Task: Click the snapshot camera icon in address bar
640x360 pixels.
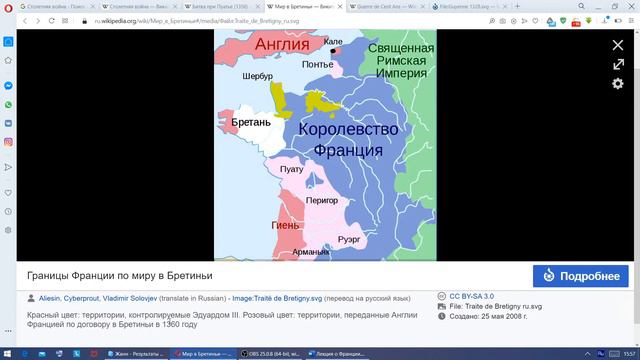Action: coord(502,21)
